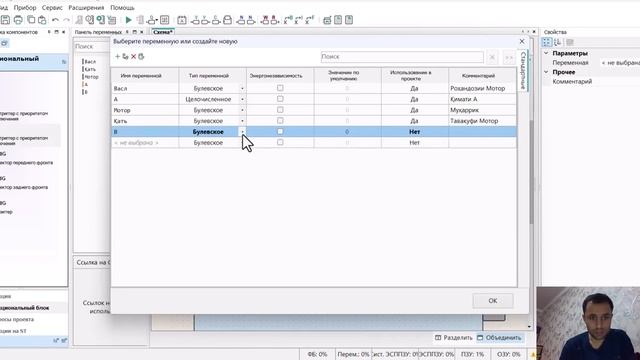Screen dimensions: 640x360
Task: Collapse the Параметры section in Properties
Action: [x=546, y=53]
